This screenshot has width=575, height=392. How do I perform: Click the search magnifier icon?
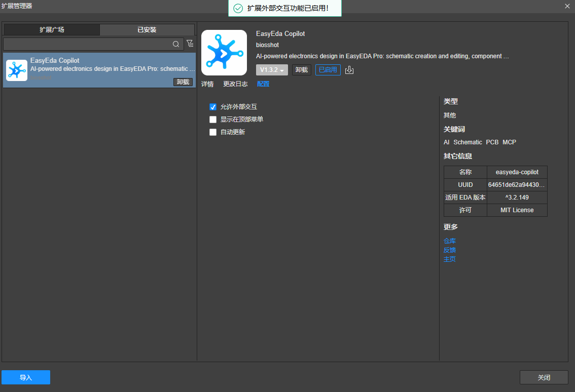coord(176,44)
